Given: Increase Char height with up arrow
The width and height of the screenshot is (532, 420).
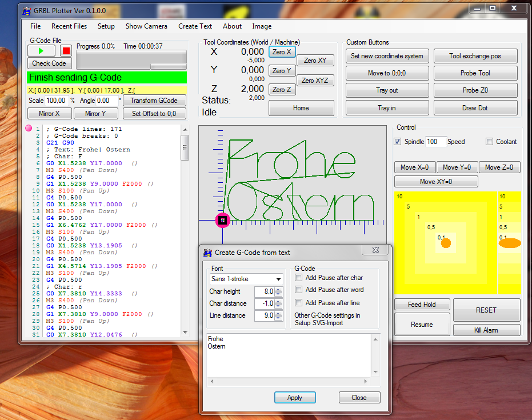Looking at the screenshot, I should [x=278, y=289].
